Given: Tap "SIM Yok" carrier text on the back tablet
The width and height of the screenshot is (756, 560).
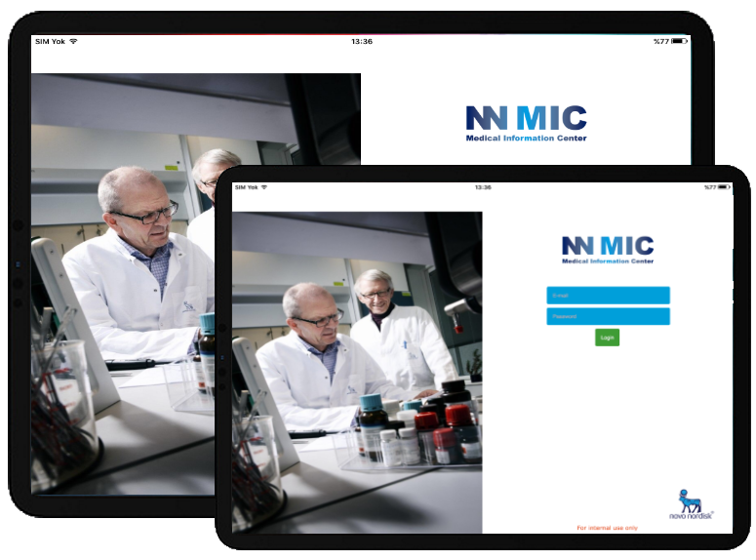Looking at the screenshot, I should coord(49,41).
